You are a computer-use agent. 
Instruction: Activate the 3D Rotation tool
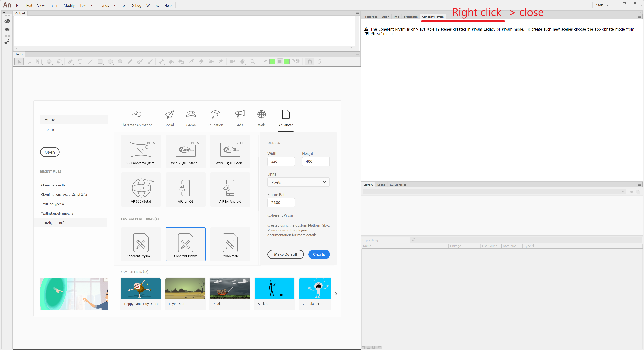(49, 62)
